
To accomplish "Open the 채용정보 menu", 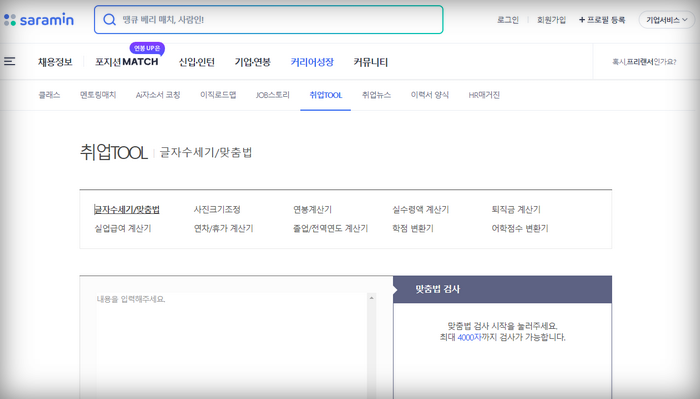I will pyautogui.click(x=55, y=62).
